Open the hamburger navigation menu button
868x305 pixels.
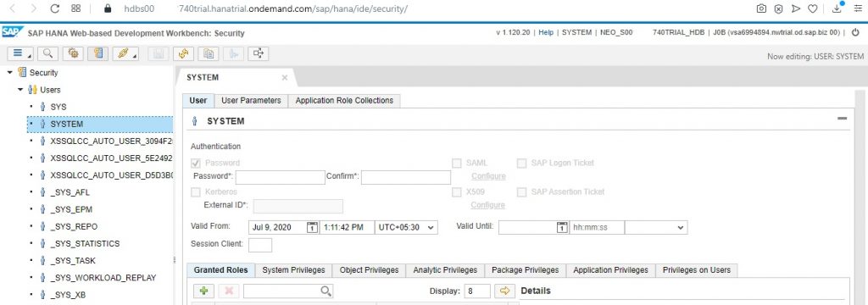(x=20, y=53)
